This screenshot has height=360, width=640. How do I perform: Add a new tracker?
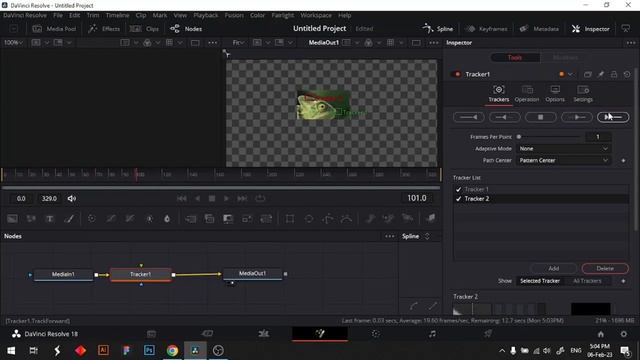click(x=553, y=269)
